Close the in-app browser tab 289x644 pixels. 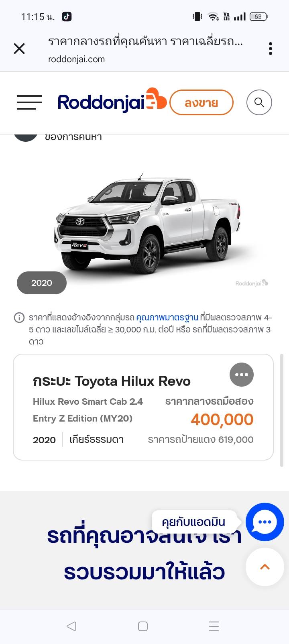(x=19, y=49)
